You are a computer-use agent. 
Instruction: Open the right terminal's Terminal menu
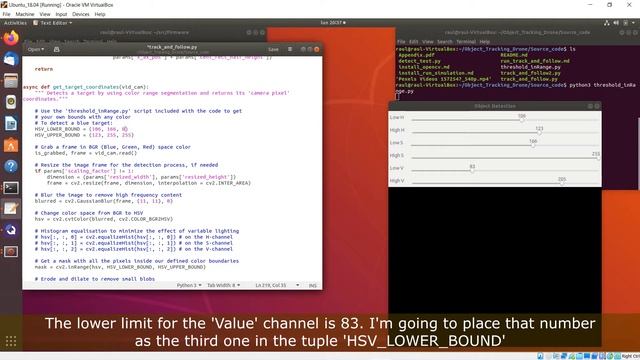pos(466,42)
